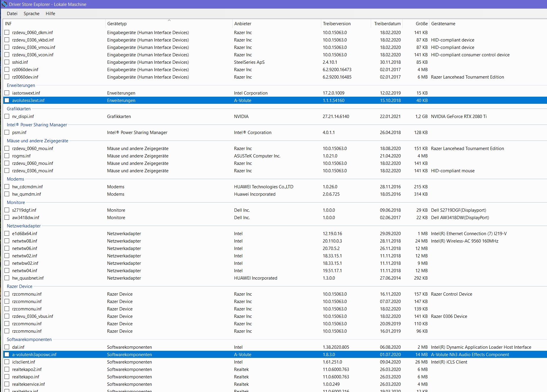This screenshot has height=392, width=547.
Task: Click the Razer Control Device name
Action: 451,294
